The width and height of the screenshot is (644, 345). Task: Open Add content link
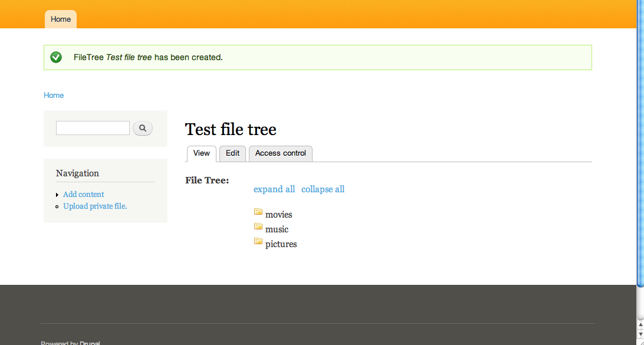click(84, 194)
